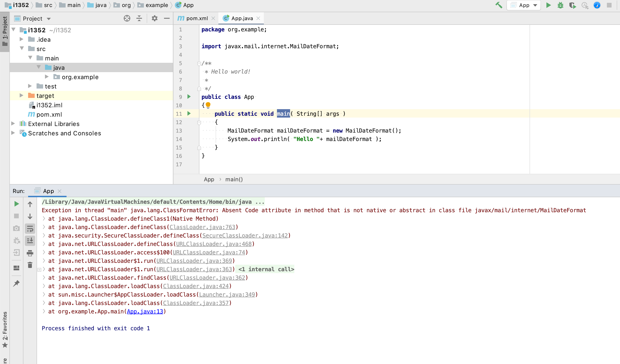
Task: Close the App run tab
Action: coord(60,191)
